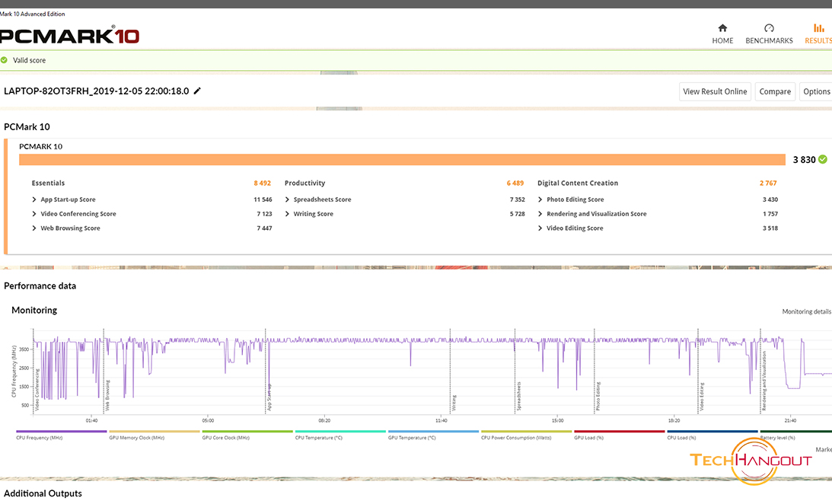Image resolution: width=832 pixels, height=504 pixels.
Task: Click the Productivity score 6 489
Action: [515, 183]
